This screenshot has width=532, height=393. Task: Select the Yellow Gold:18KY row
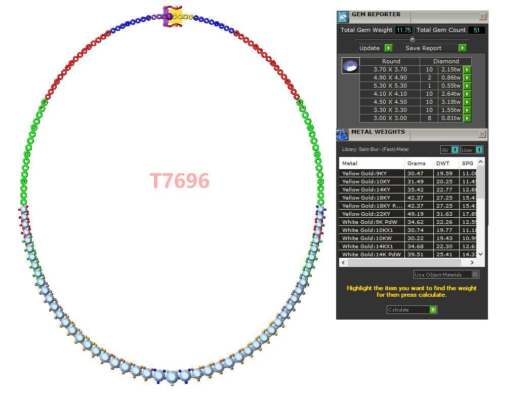pos(371,198)
